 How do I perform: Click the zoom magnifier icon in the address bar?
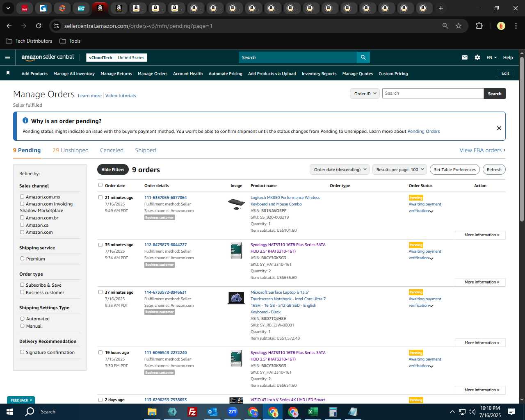445,26
